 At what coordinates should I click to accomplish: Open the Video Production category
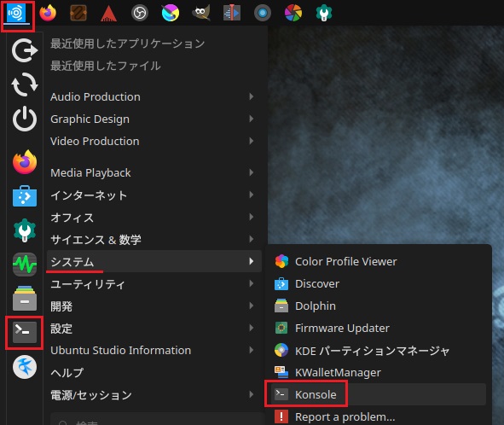[x=154, y=141]
